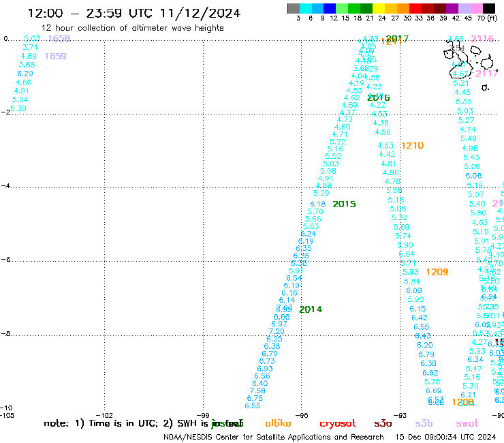Click the pink swot pass label 2116

pyautogui.click(x=482, y=39)
